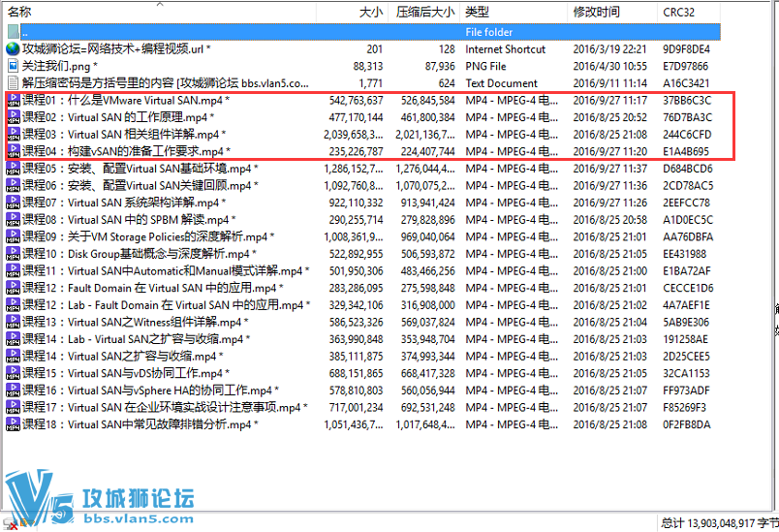Select 课程14：Virtual SAN之扩容与收缩.mp4 (non-Lab)
The image size is (779, 532).
123,356
